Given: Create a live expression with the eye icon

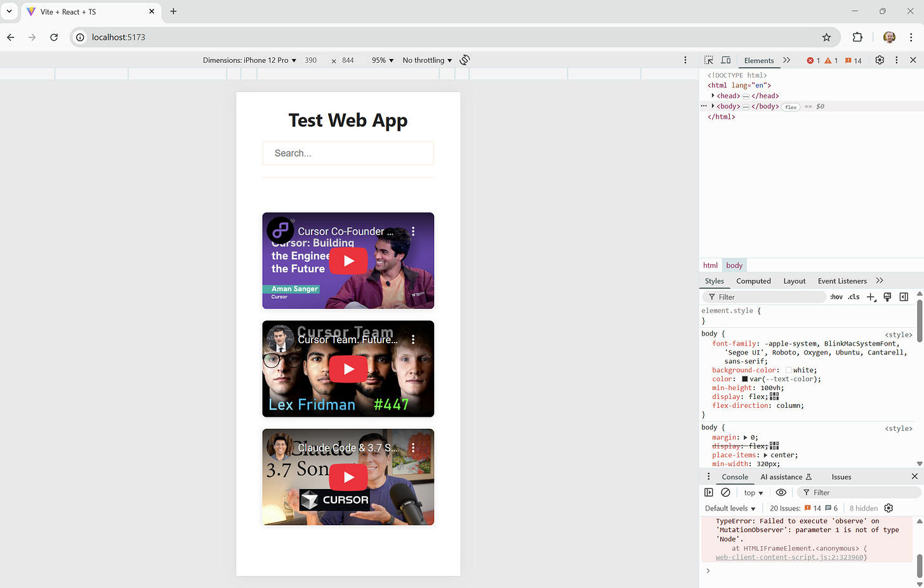Looking at the screenshot, I should (x=781, y=492).
